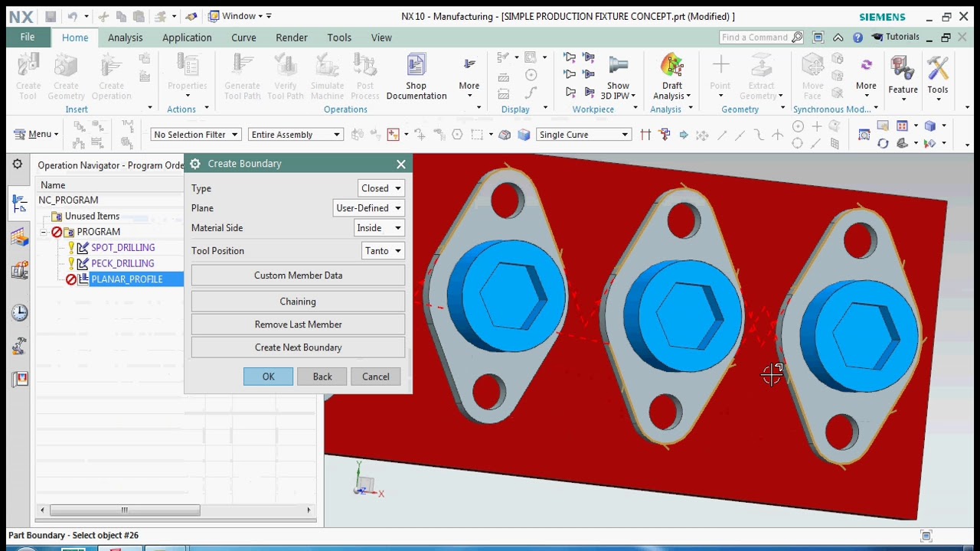
Task: Click the History clock sidebar icon
Action: [x=19, y=312]
